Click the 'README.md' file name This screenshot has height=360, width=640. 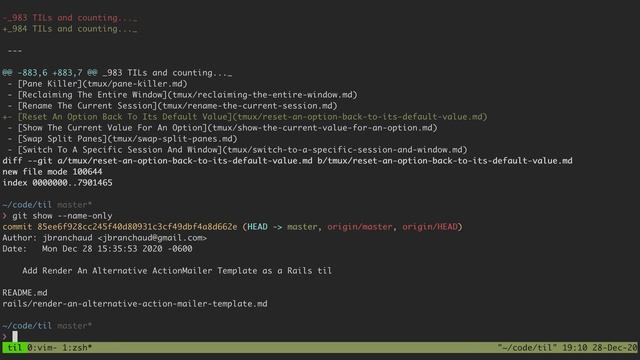tap(25, 293)
